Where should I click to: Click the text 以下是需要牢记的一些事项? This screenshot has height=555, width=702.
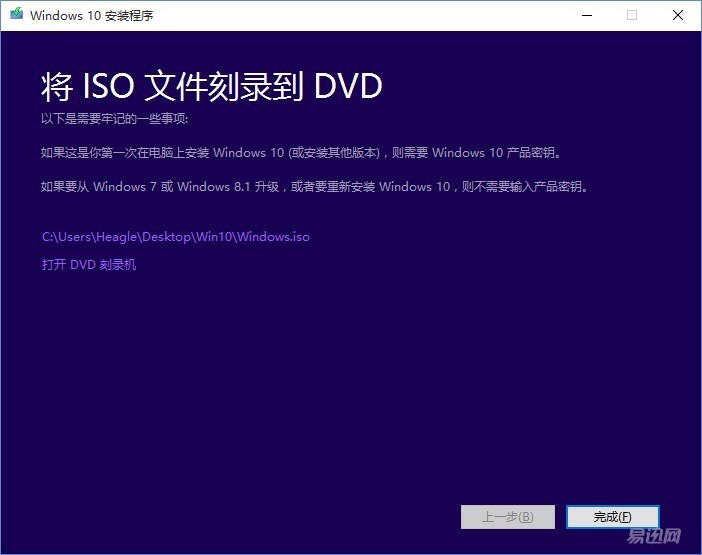click(114, 119)
